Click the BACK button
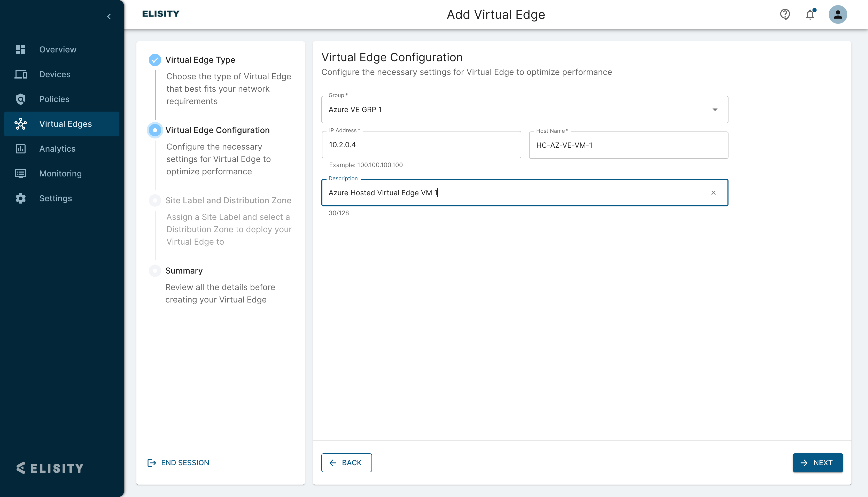The height and width of the screenshot is (497, 868). pyautogui.click(x=346, y=463)
